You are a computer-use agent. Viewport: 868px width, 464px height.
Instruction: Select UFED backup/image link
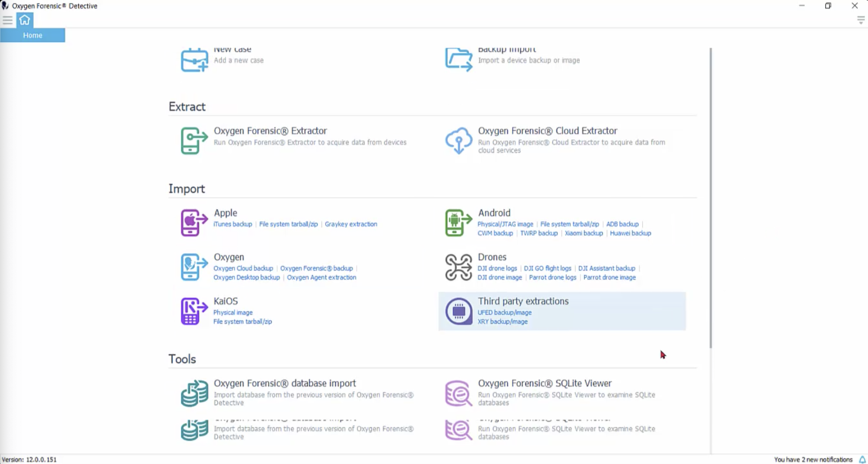click(505, 312)
